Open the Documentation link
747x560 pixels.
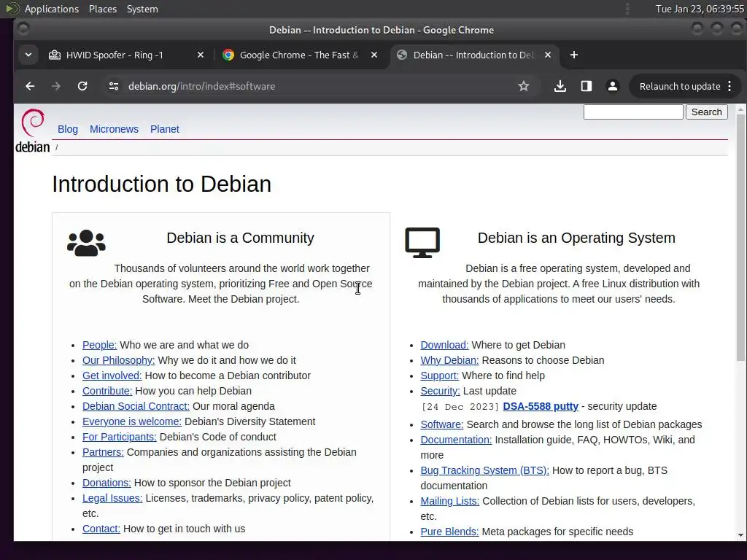(x=456, y=440)
